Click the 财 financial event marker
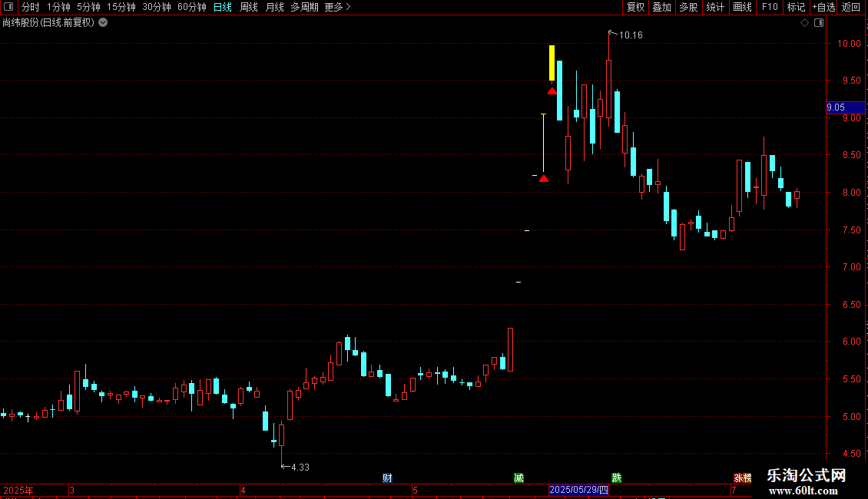The image size is (868, 499). tap(387, 478)
